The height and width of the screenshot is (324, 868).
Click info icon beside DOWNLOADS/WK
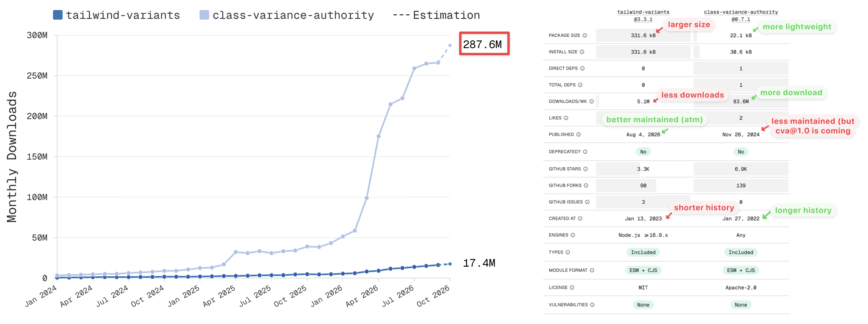click(591, 101)
